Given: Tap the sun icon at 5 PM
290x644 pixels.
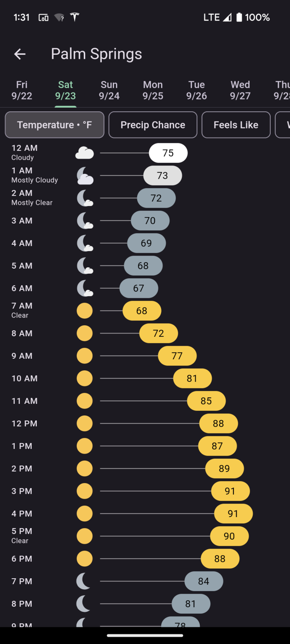Looking at the screenshot, I should [x=85, y=536].
